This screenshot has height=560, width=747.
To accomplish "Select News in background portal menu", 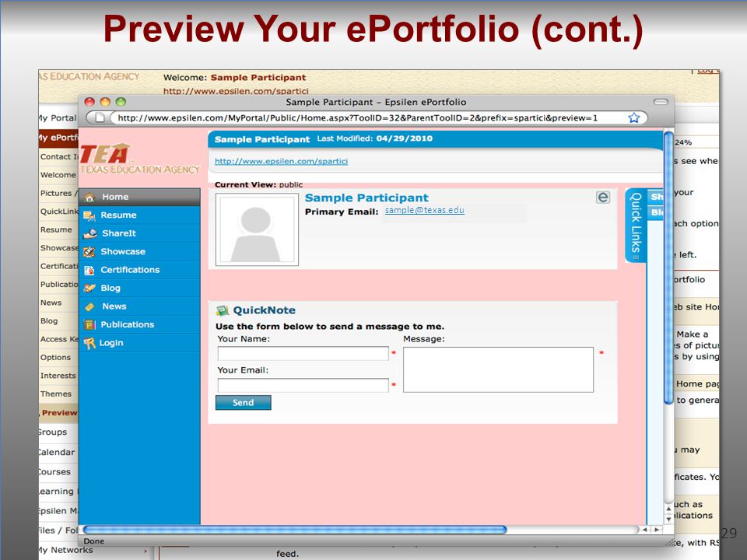I will [51, 303].
